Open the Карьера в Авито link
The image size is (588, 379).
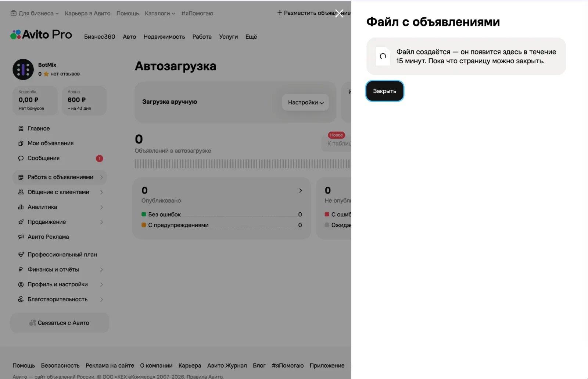coord(87,13)
